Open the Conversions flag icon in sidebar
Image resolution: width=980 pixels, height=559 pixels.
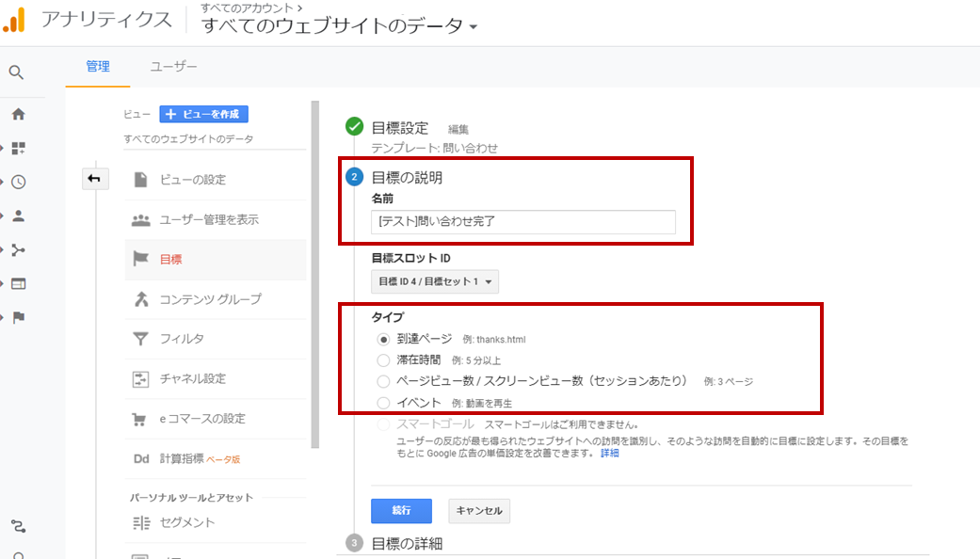[x=18, y=317]
